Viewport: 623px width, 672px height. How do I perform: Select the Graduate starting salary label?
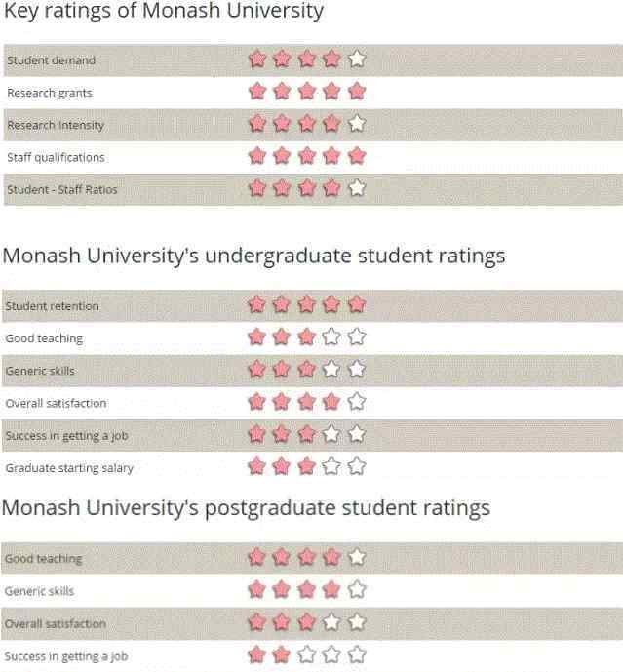pyautogui.click(x=69, y=468)
